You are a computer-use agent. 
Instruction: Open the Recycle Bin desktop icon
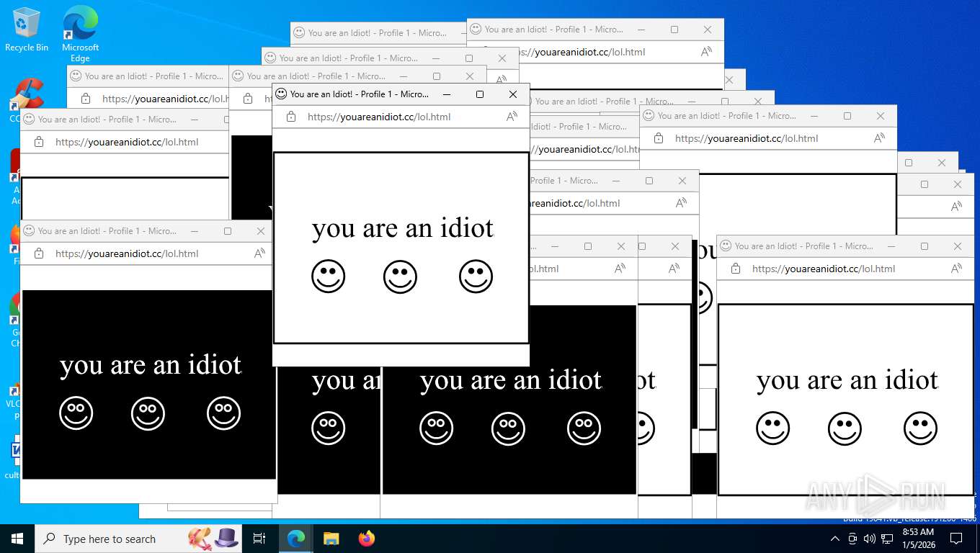pos(27,29)
